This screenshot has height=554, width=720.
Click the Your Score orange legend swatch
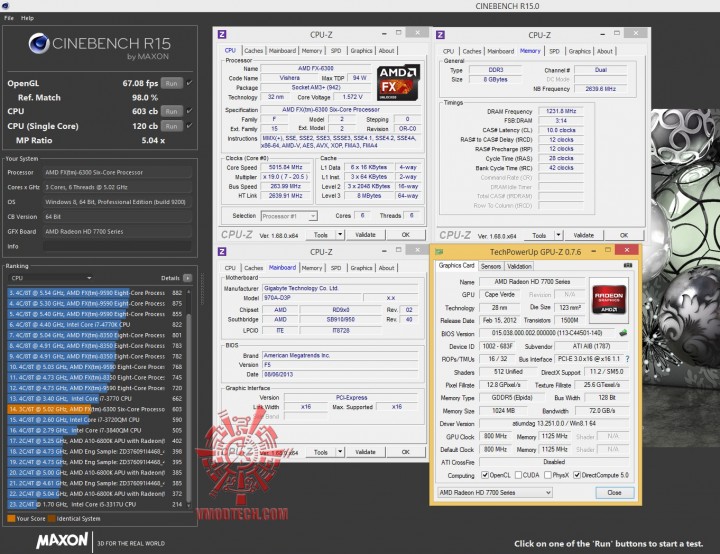(x=11, y=519)
